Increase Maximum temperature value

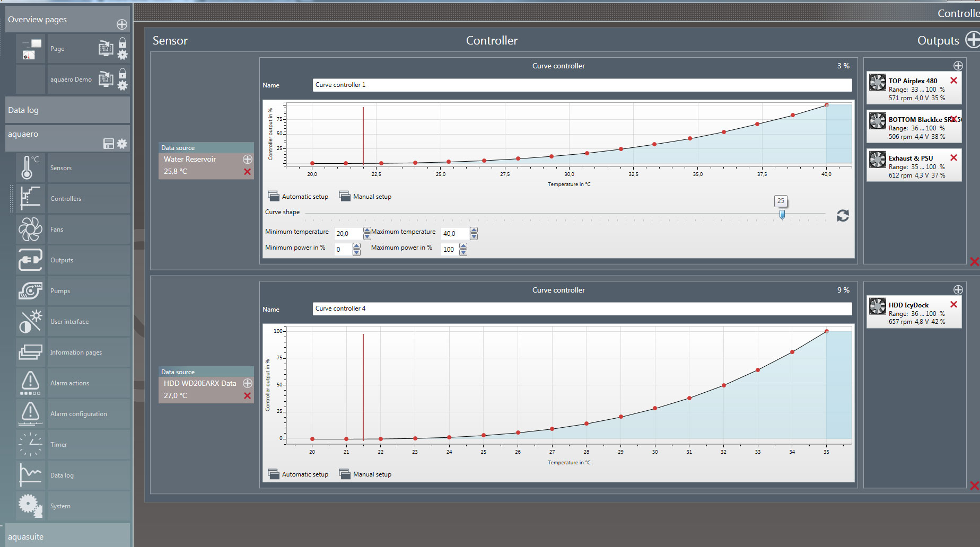click(x=474, y=230)
